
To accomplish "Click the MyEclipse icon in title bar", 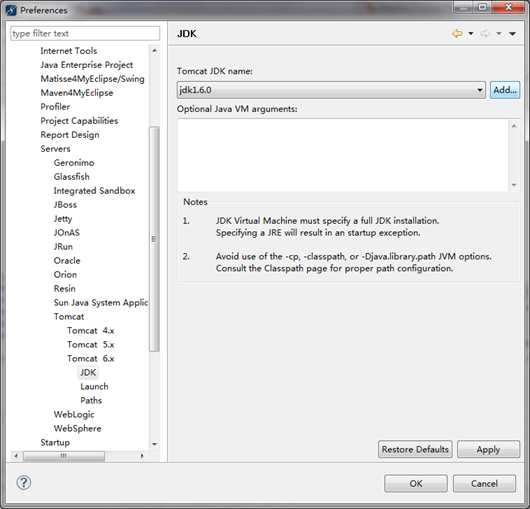I will tap(11, 10).
